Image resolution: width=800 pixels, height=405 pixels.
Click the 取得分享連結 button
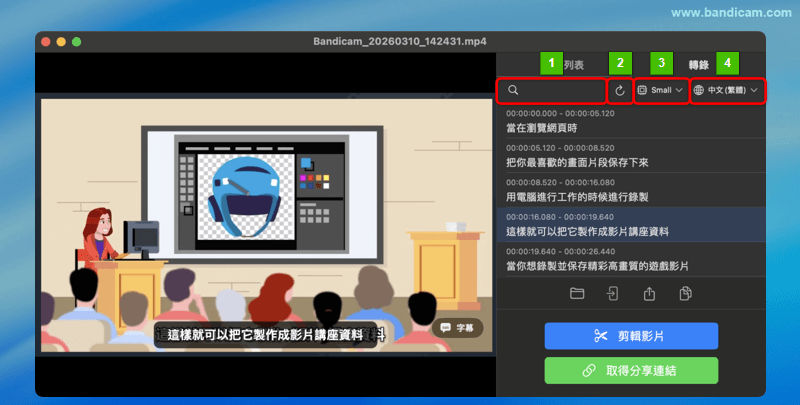click(x=631, y=370)
